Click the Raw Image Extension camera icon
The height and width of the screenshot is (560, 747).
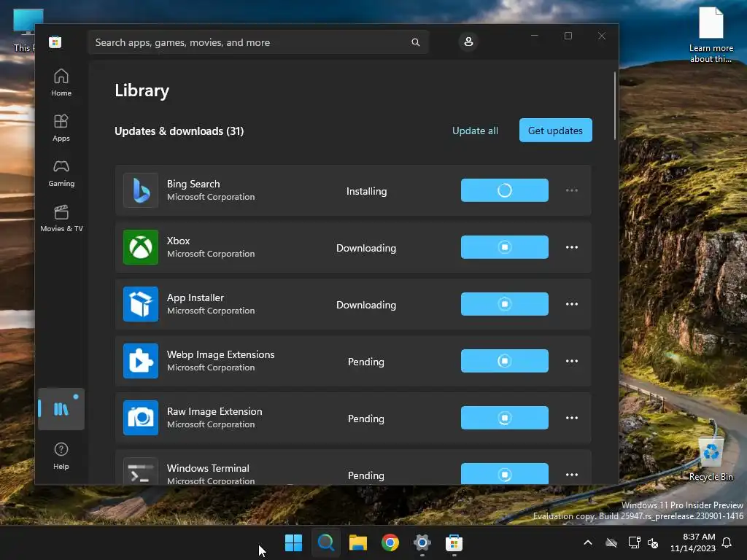pyautogui.click(x=141, y=418)
